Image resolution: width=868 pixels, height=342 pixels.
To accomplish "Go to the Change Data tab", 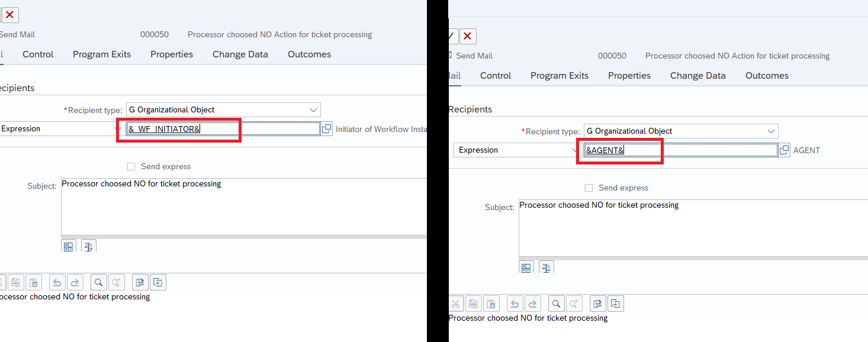I will pos(240,54).
